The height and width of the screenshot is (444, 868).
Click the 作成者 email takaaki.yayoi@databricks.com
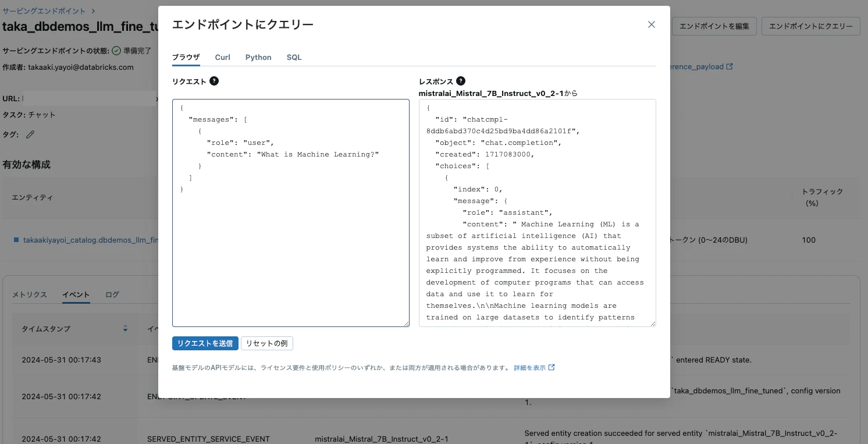81,67
